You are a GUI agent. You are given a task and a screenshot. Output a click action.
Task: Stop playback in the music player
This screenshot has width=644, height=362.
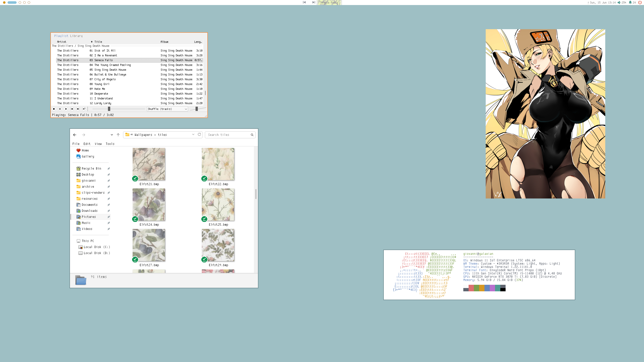click(54, 109)
